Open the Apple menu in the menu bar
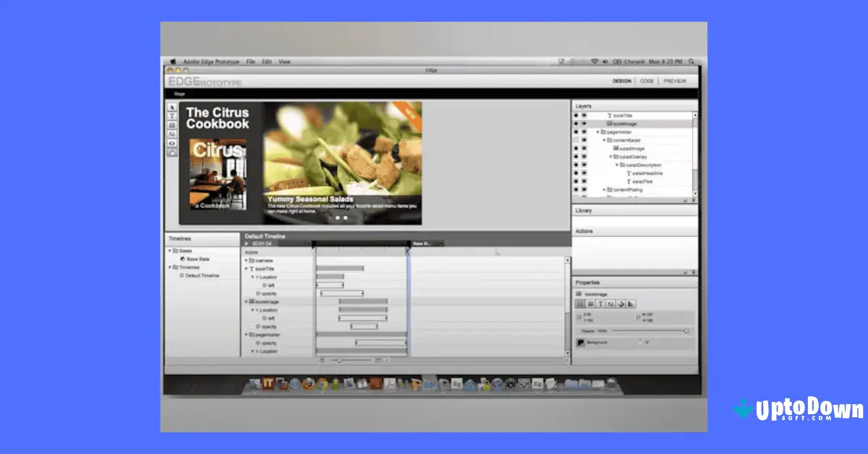 coord(172,61)
